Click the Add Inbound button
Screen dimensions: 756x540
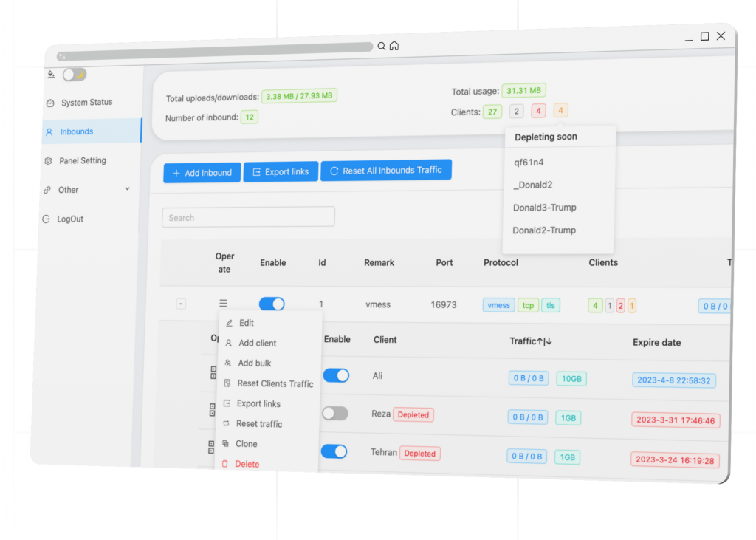(202, 173)
